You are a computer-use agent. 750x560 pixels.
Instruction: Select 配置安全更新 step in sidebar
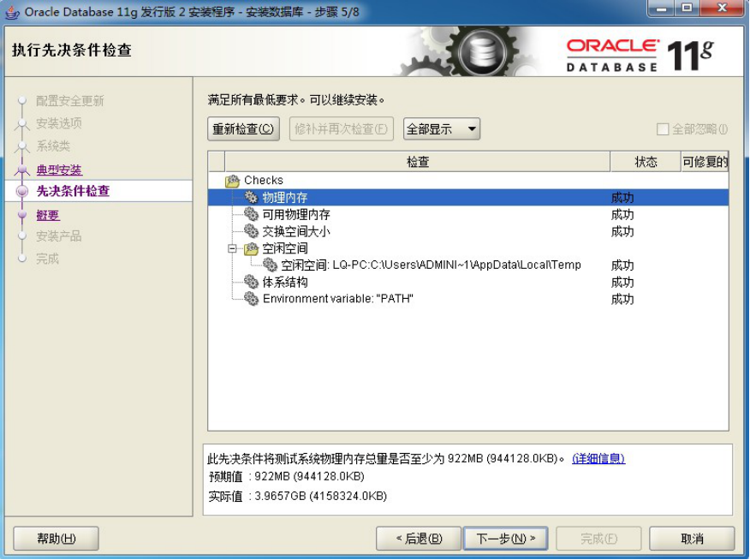pos(70,101)
